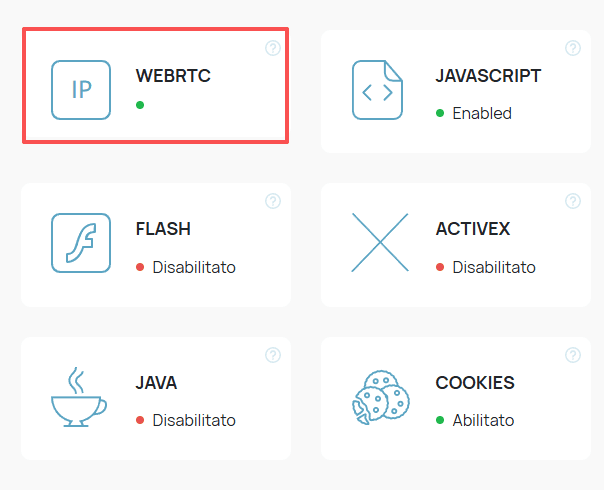Open the ActiveX card help question mark
Image resolution: width=604 pixels, height=490 pixels.
coord(573,201)
